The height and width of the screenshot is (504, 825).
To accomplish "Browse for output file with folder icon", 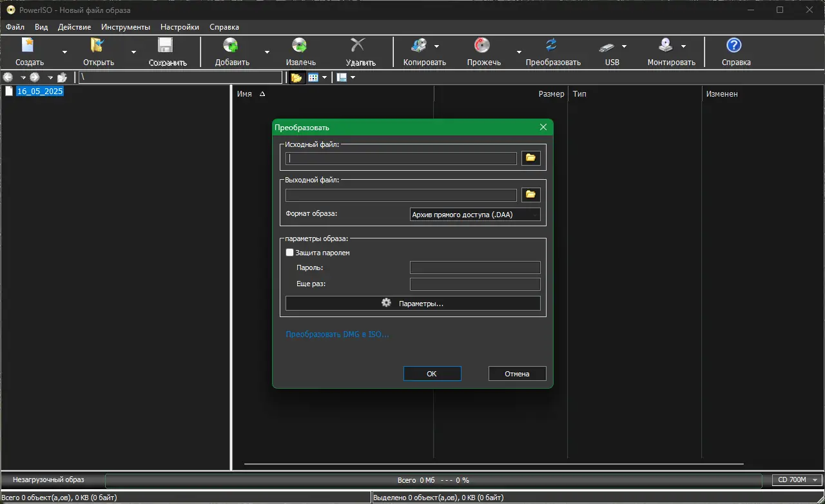I will click(531, 195).
